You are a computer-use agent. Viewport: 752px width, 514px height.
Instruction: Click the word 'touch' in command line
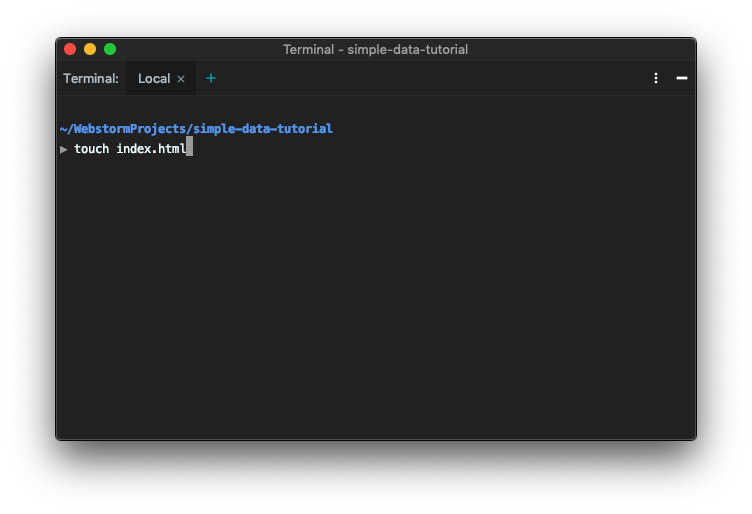(92, 149)
